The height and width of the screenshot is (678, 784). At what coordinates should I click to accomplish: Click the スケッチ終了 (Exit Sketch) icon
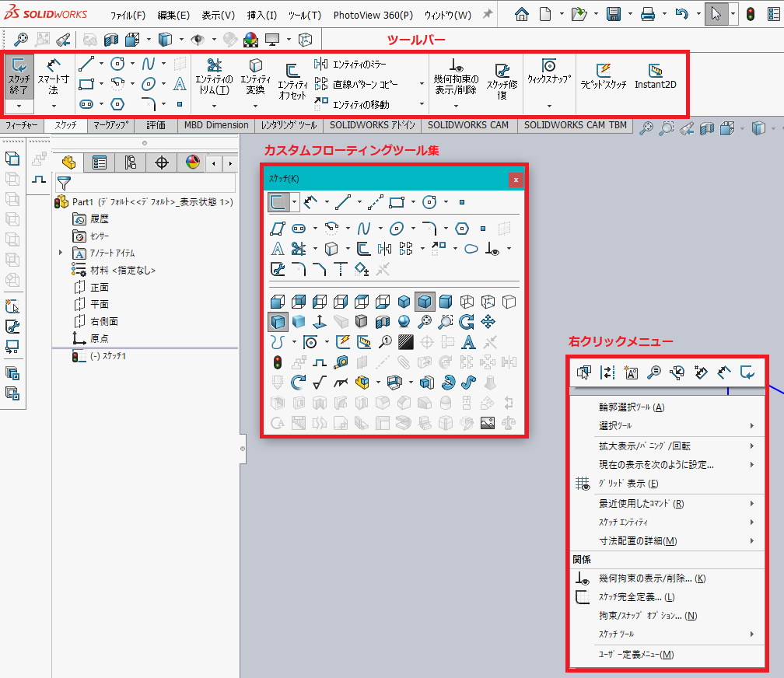pos(19,75)
